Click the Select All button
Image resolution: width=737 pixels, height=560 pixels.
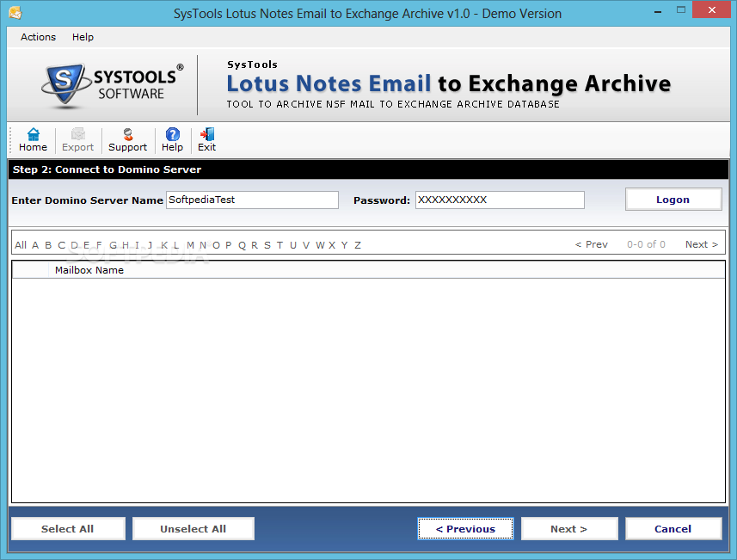(x=68, y=528)
